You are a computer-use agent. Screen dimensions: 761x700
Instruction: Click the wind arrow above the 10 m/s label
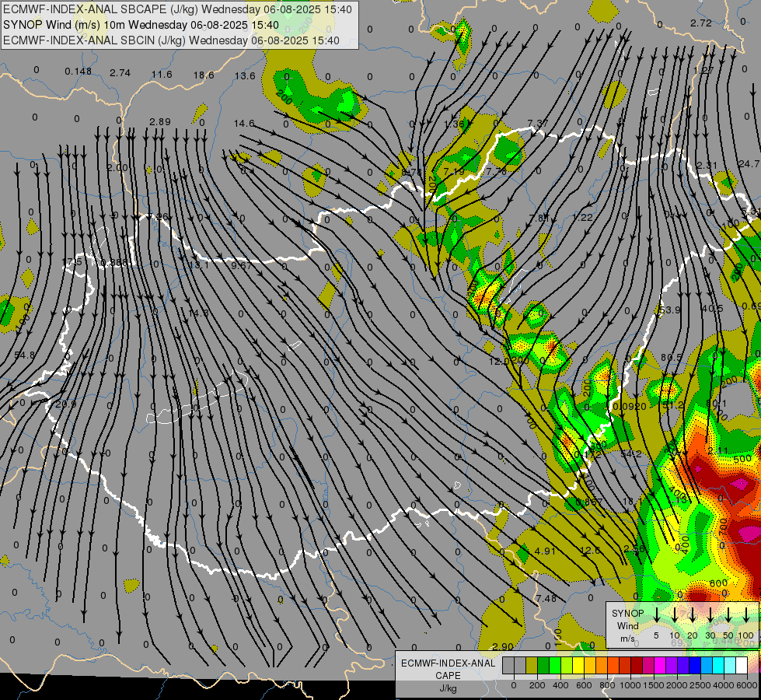(675, 614)
